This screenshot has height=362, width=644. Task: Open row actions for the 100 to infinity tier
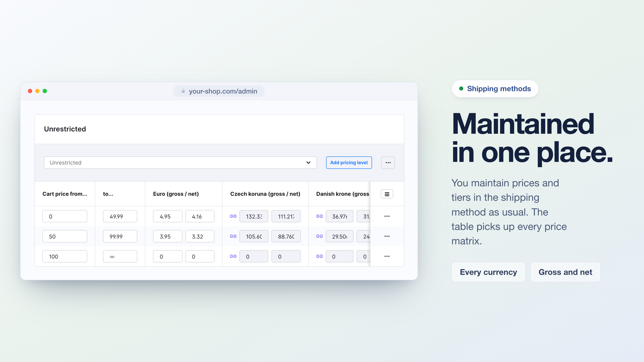click(387, 256)
